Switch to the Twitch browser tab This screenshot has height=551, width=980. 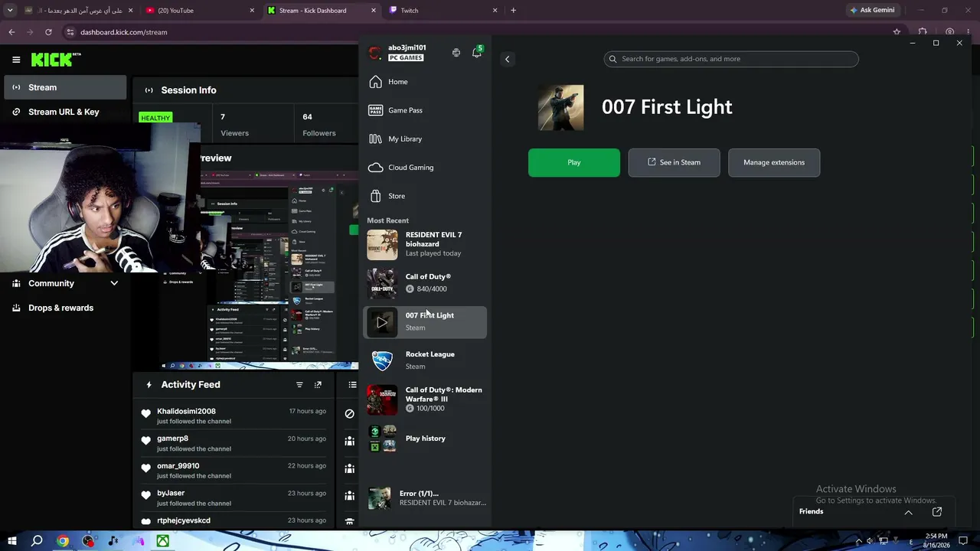[x=444, y=11]
